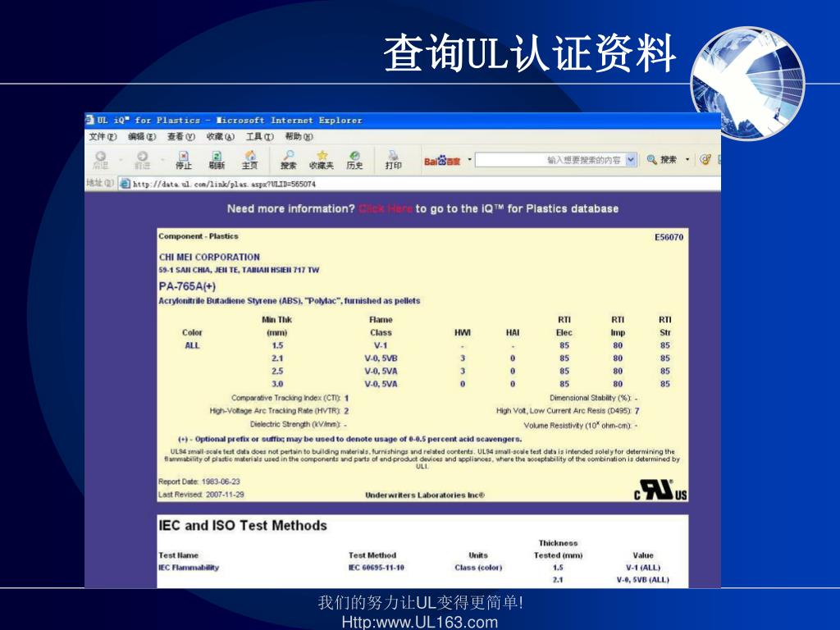Image resolution: width=840 pixels, height=630 pixels.
Task: Click the 'ALL' color cell
Action: pyautogui.click(x=192, y=345)
